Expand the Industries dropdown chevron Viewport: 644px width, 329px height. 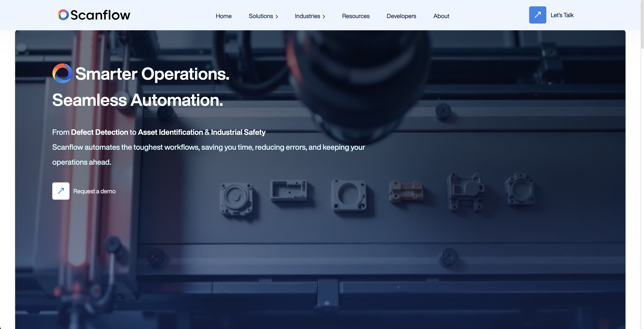click(x=324, y=16)
